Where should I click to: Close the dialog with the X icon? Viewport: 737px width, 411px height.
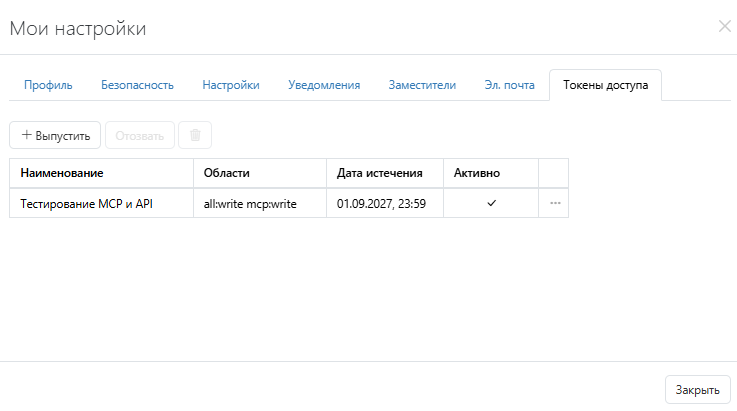coord(725,26)
